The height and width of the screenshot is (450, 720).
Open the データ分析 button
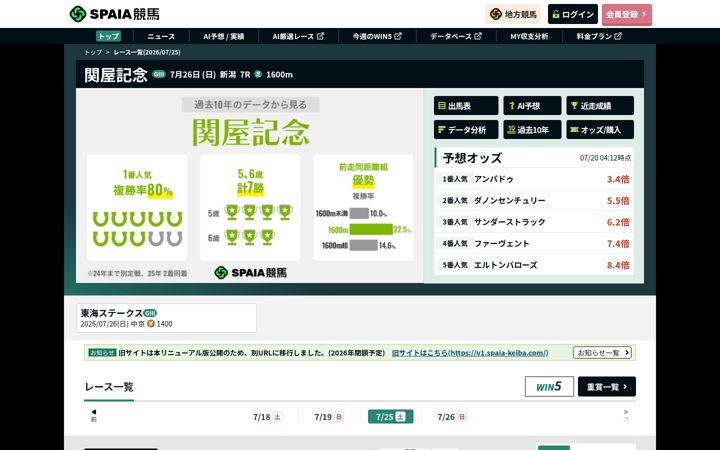coord(466,129)
